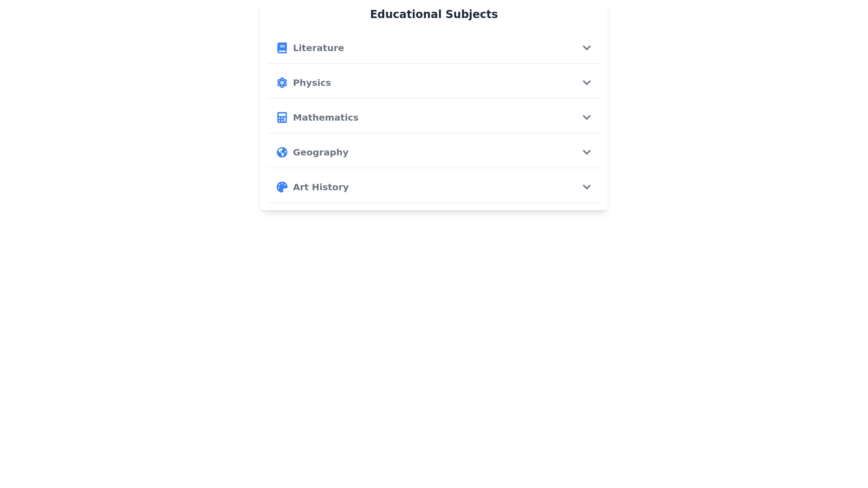
Task: Click the paint palette icon beside Art History
Action: [282, 187]
